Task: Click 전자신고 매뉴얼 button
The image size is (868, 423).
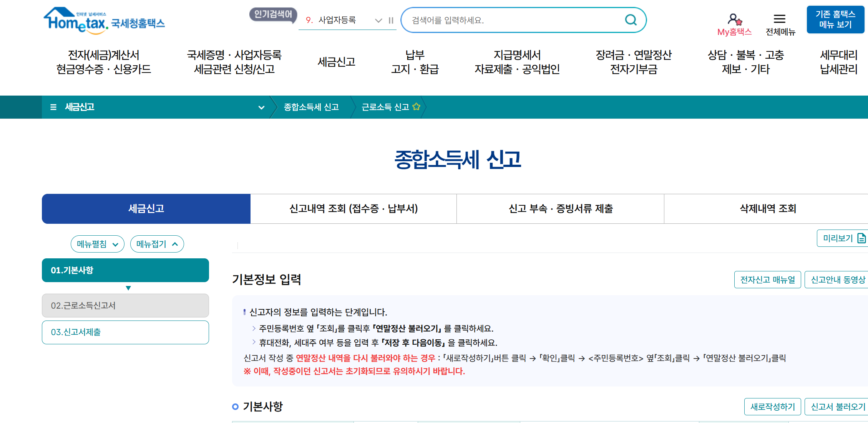Action: pyautogui.click(x=767, y=280)
